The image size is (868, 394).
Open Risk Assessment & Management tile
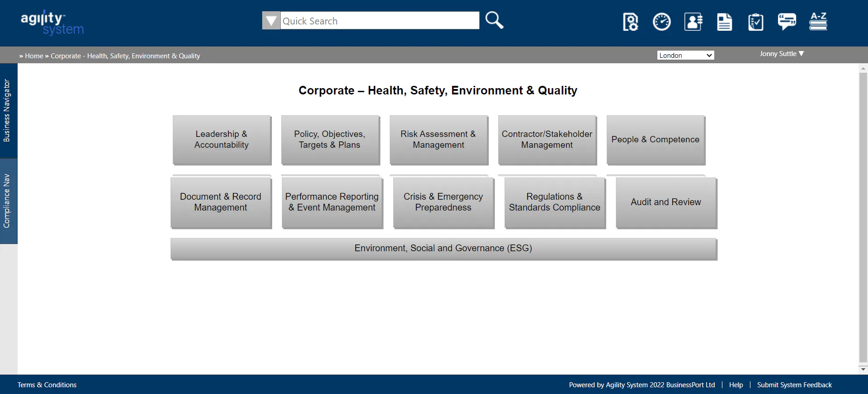(x=439, y=140)
